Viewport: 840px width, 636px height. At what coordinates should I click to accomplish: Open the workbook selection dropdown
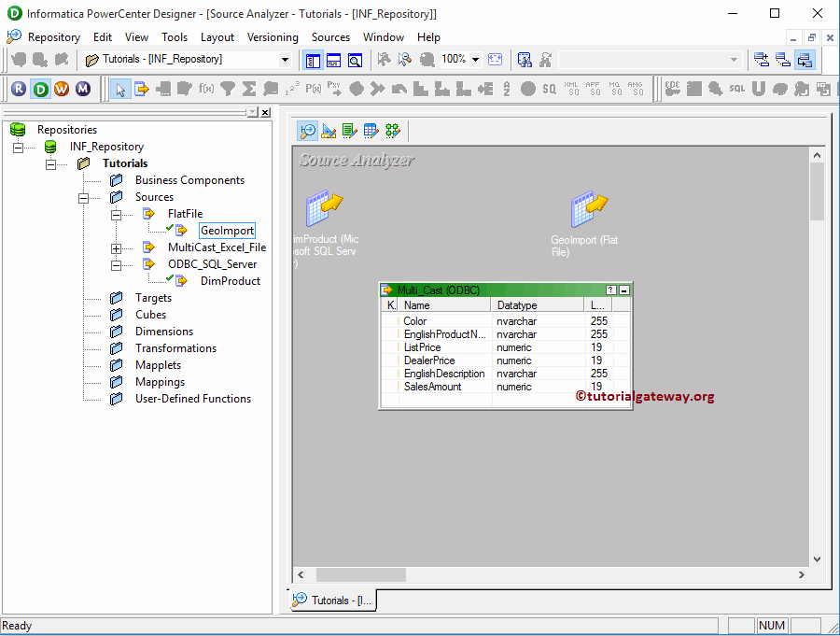tap(287, 59)
